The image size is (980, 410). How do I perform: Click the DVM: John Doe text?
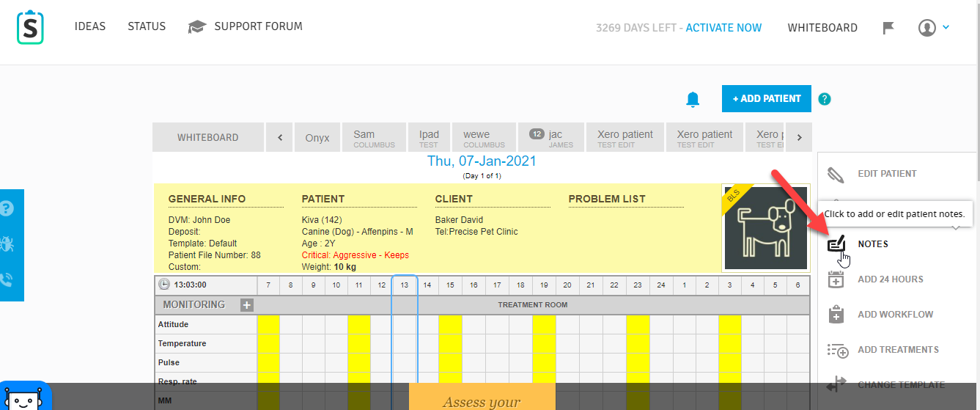pos(200,220)
